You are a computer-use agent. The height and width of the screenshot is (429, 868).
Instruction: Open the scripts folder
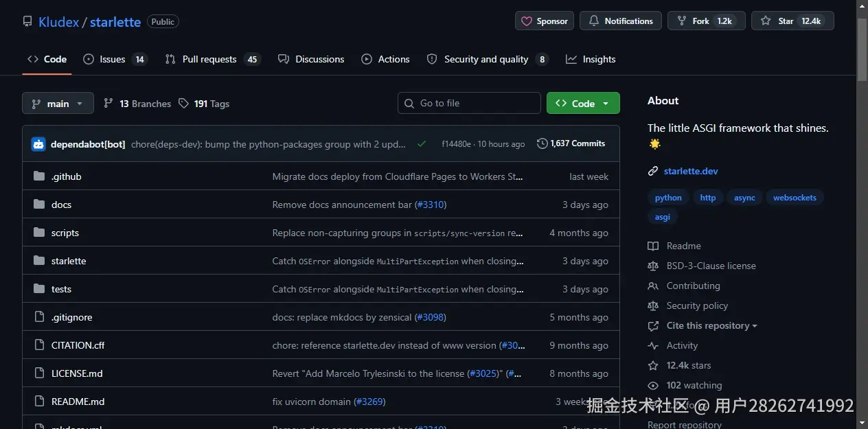pos(65,233)
